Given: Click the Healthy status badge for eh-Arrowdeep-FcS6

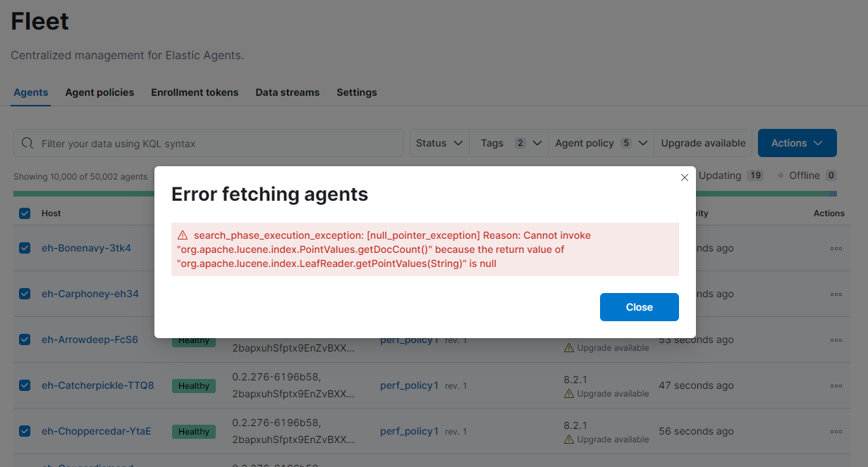Looking at the screenshot, I should coord(193,340).
